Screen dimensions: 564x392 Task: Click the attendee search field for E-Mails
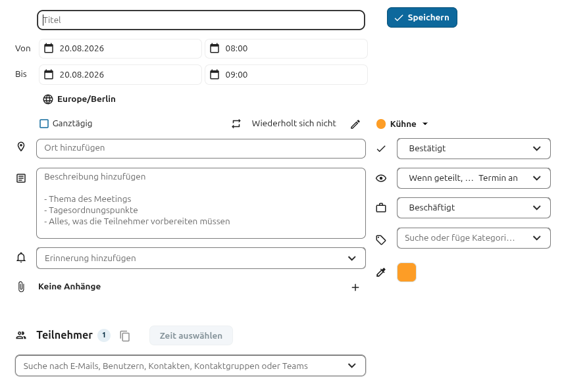click(190, 366)
